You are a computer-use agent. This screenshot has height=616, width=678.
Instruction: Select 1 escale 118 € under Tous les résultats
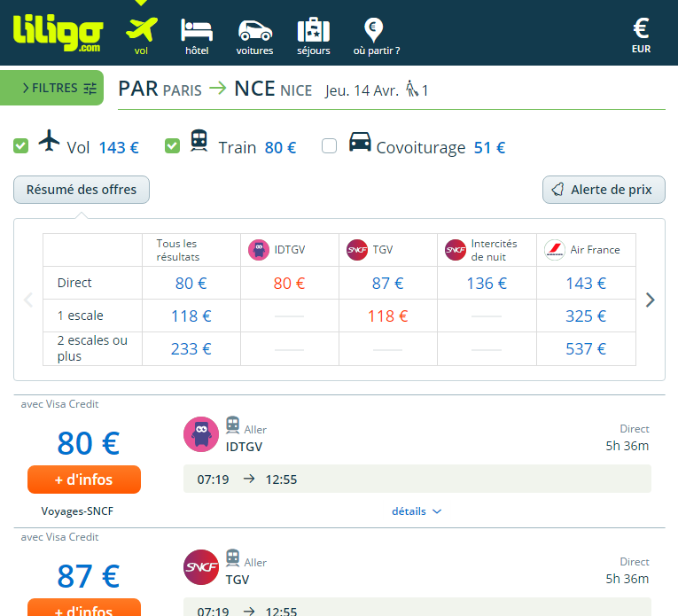191,316
